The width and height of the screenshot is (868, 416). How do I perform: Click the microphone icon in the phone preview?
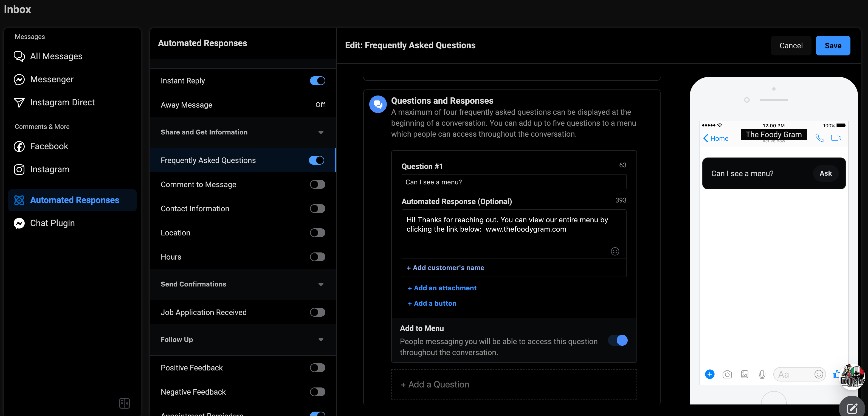(x=762, y=374)
